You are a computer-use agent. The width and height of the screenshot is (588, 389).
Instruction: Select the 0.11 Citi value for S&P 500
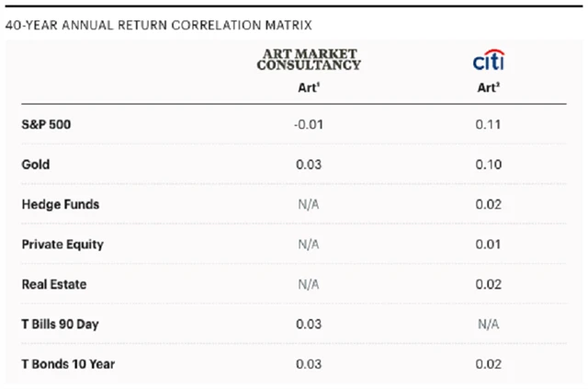click(x=488, y=125)
